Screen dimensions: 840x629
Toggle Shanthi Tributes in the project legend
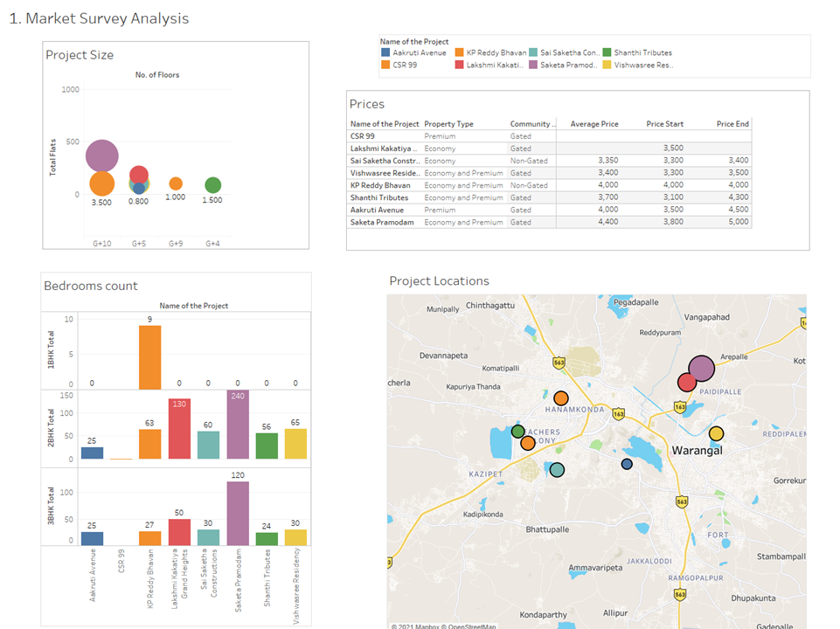645,52
